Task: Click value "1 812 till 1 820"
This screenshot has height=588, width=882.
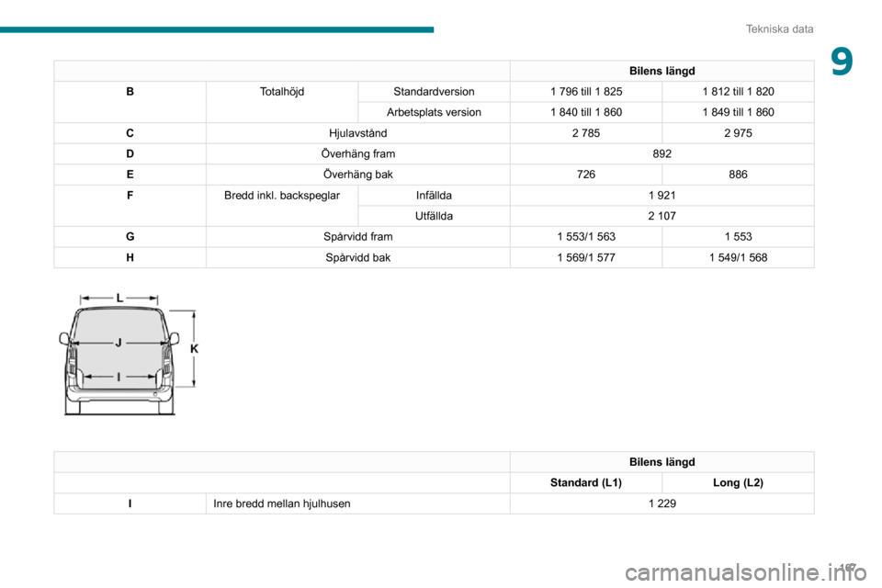Action: pos(738,92)
